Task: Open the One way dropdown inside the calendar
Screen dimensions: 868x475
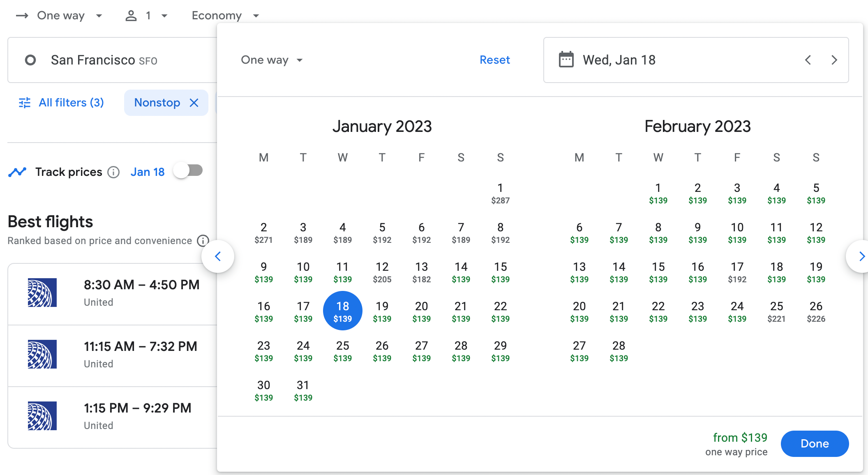Action: (271, 60)
